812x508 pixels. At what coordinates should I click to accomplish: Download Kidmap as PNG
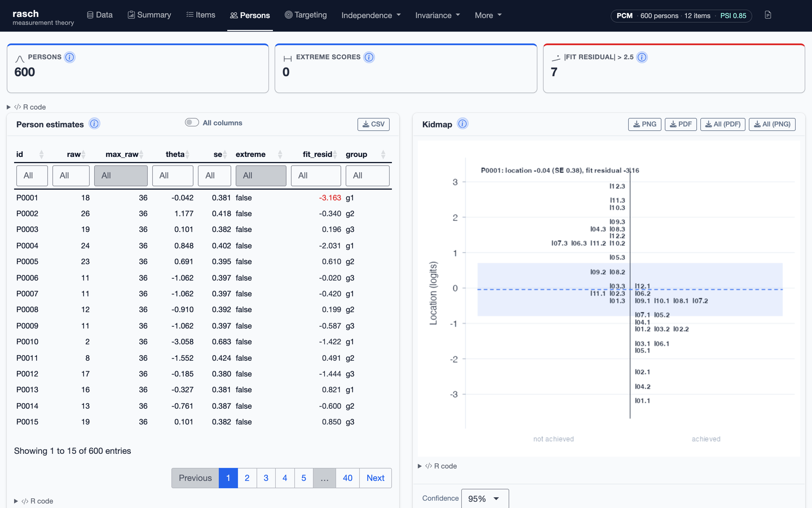click(645, 124)
